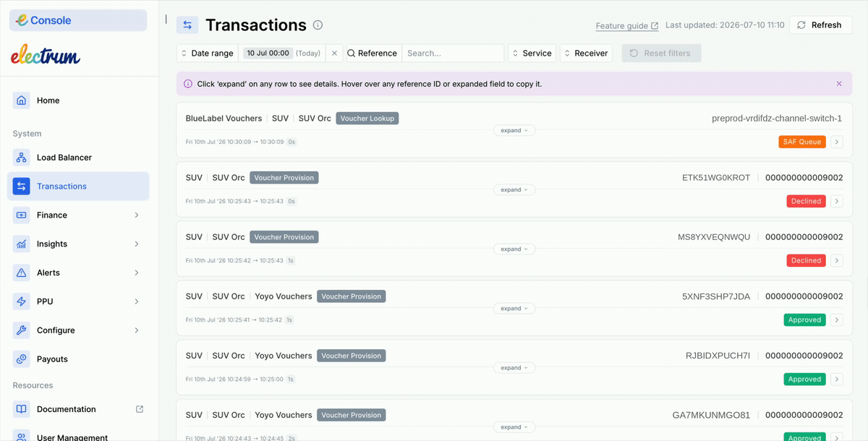Click the Transactions swap icon in header
The height and width of the screenshot is (441, 868).
(x=187, y=25)
